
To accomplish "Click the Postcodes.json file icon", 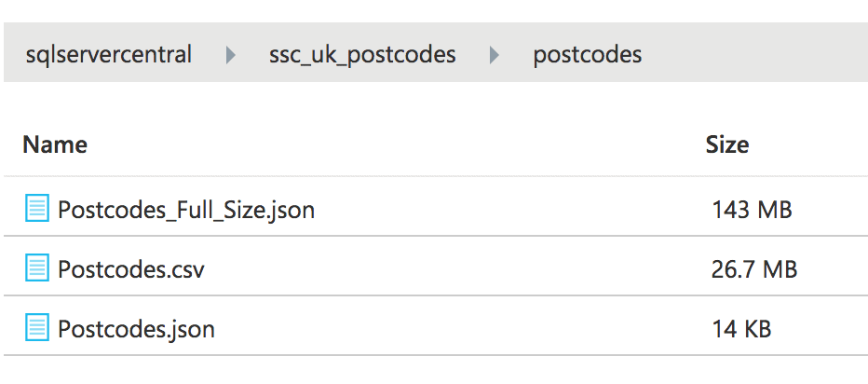I will (37, 328).
